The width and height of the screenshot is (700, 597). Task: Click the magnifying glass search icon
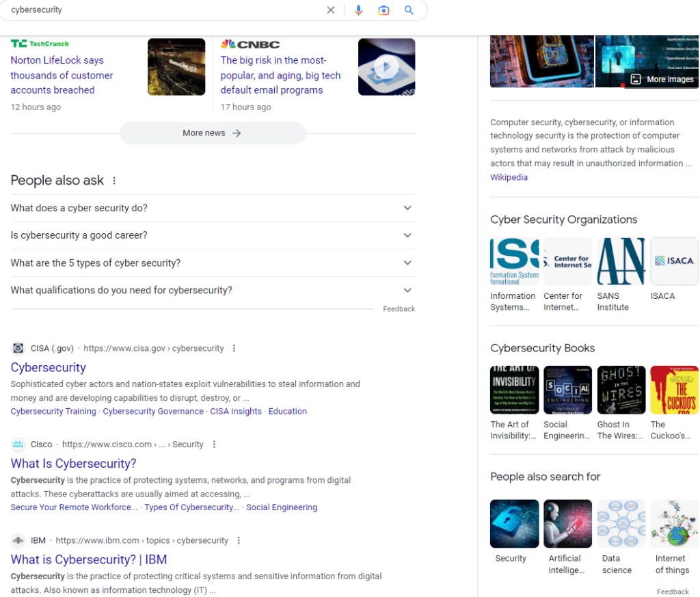point(409,10)
